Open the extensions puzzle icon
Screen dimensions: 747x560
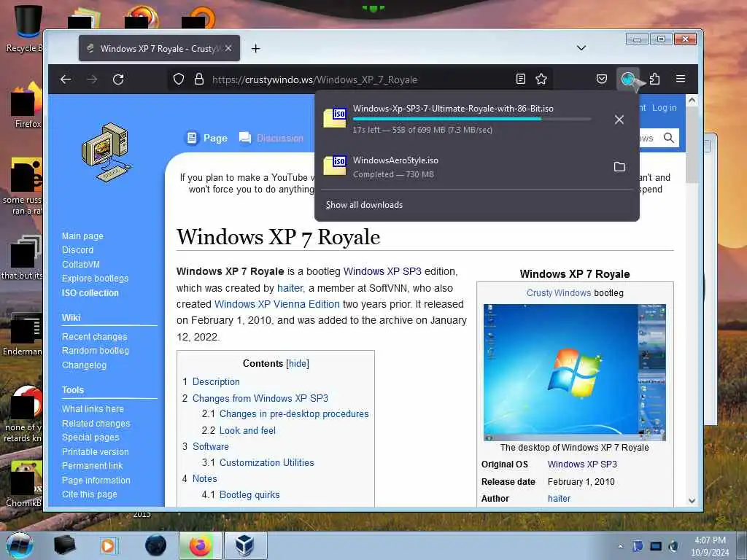click(x=654, y=79)
